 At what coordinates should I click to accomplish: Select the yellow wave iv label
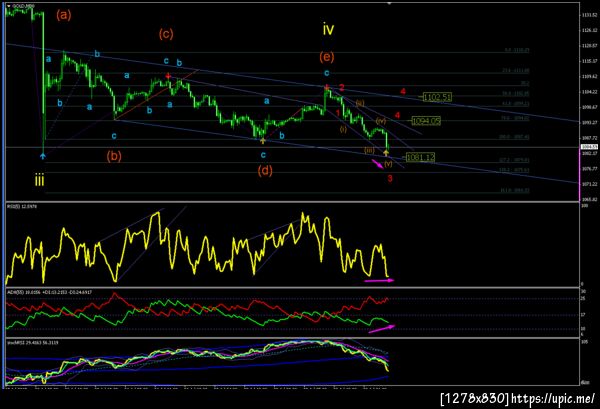click(328, 29)
